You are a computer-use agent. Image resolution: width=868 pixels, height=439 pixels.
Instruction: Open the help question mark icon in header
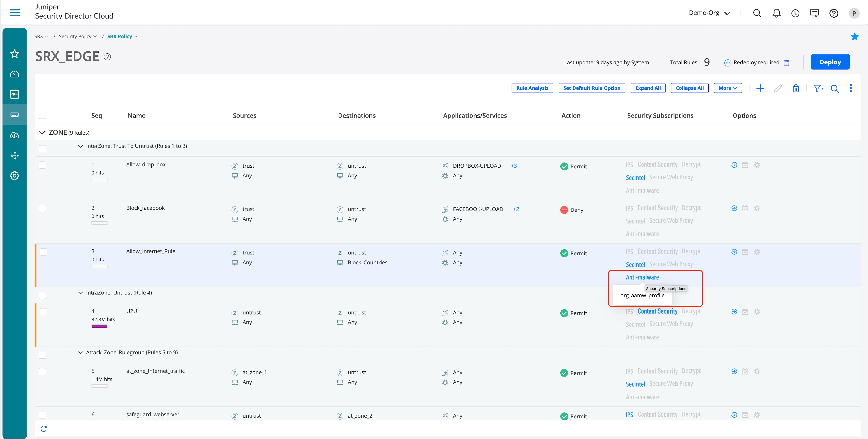pyautogui.click(x=834, y=13)
